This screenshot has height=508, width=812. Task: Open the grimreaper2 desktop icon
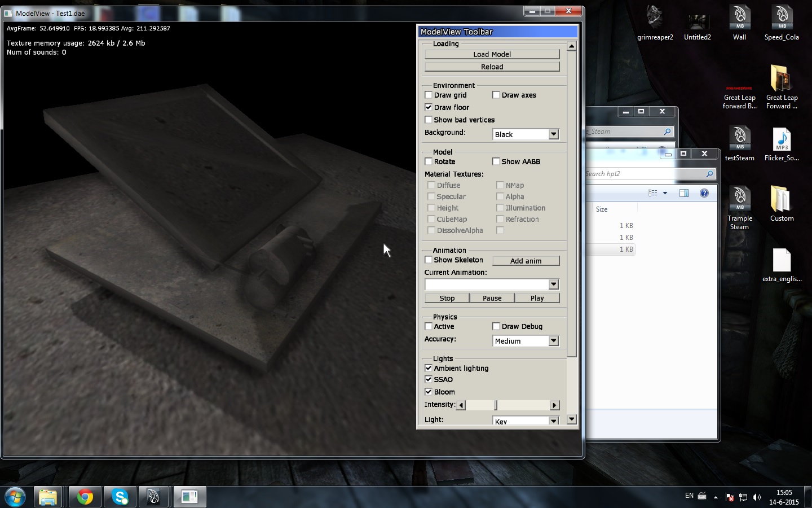pyautogui.click(x=655, y=23)
